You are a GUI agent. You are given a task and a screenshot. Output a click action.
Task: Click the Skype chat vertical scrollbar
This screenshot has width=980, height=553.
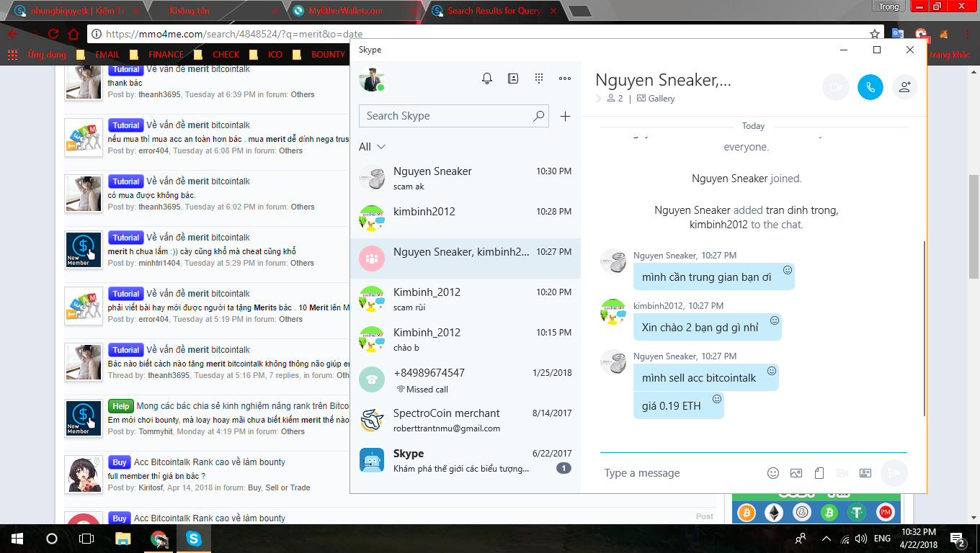click(x=924, y=328)
